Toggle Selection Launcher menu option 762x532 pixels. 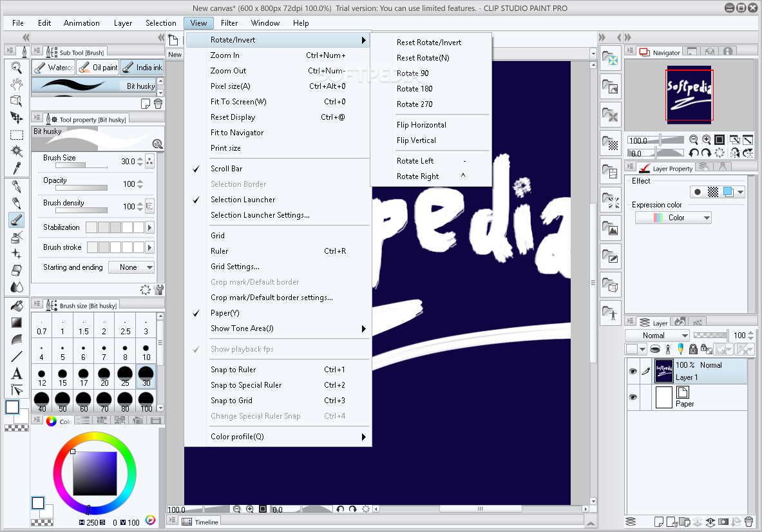point(277,200)
